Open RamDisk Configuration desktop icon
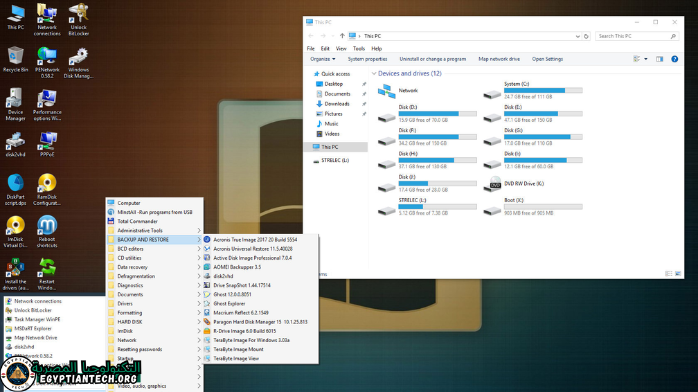 (47, 190)
